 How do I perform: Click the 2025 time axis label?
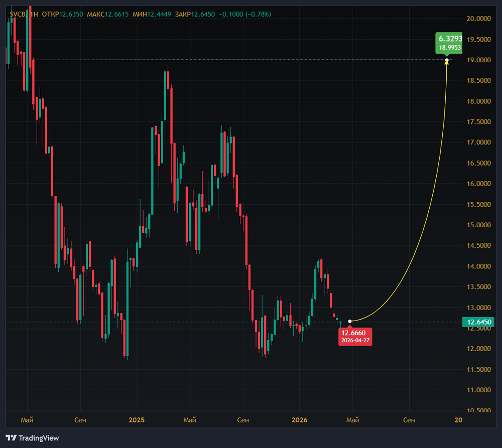[137, 420]
